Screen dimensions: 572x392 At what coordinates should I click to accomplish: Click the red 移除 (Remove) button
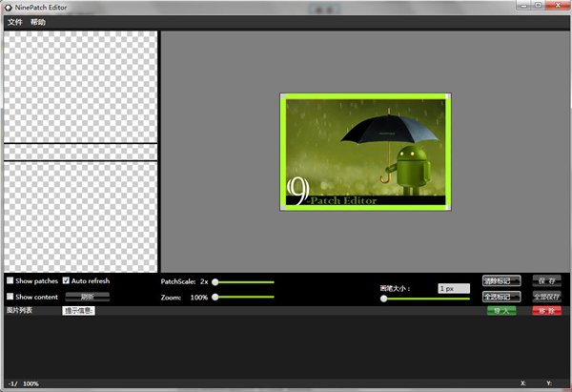point(546,311)
